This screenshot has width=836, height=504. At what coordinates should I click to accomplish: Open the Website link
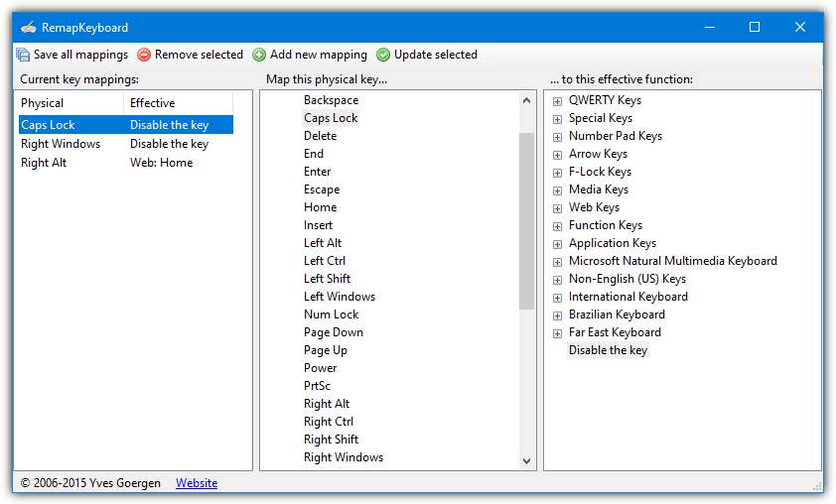197,483
